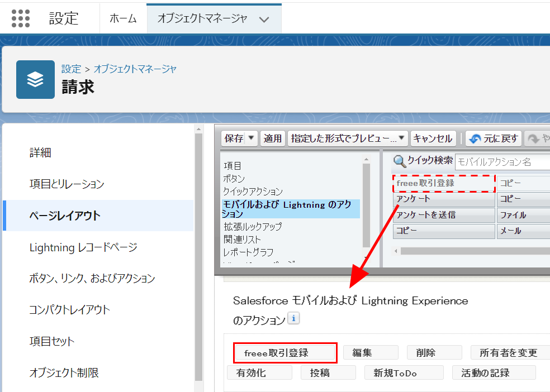550x392 pixels.
Task: Open the 保存 dropdown arrow
Action: point(252,138)
